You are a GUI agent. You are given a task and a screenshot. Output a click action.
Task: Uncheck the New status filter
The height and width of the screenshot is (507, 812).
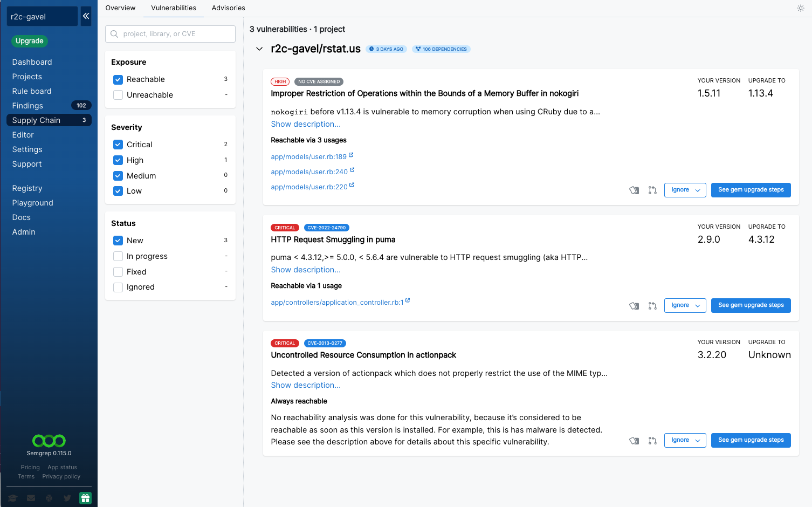118,241
